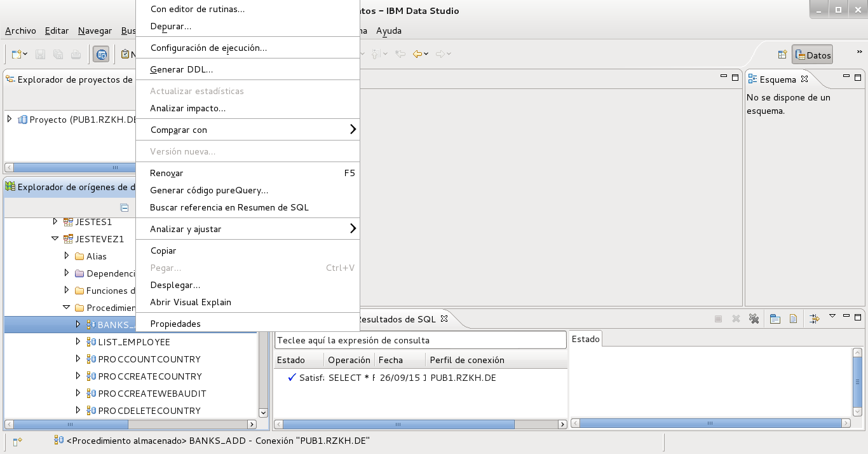Choose Abrir Visual Explain
Image resolution: width=868 pixels, height=454 pixels.
(248, 302)
